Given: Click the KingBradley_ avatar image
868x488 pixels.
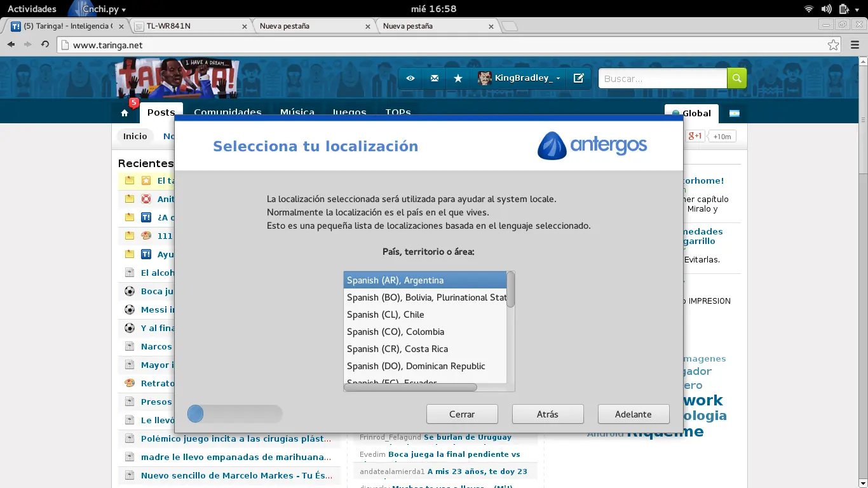Looking at the screenshot, I should point(485,78).
